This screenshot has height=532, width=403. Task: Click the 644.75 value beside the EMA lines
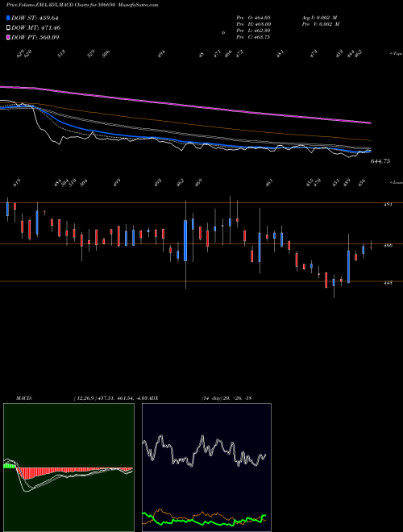click(x=380, y=161)
